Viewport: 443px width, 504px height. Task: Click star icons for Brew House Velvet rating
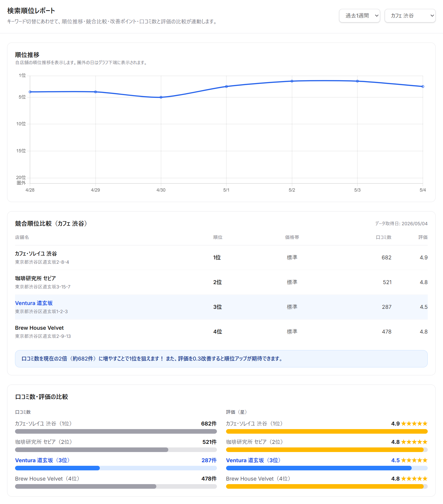click(x=414, y=479)
